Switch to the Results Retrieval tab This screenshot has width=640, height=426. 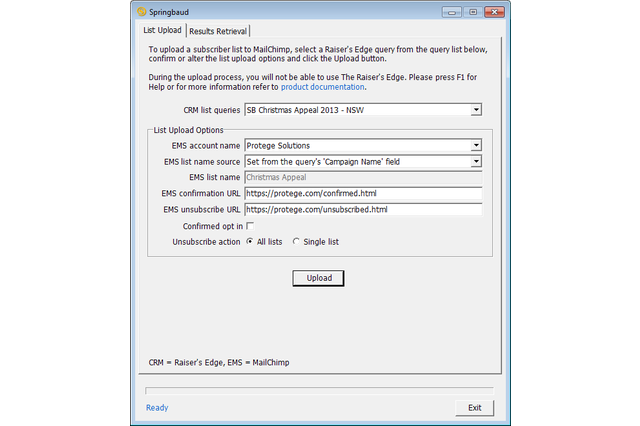tap(218, 31)
